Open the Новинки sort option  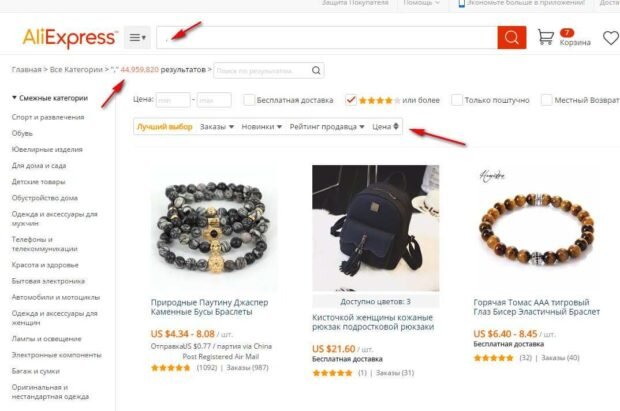(261, 127)
